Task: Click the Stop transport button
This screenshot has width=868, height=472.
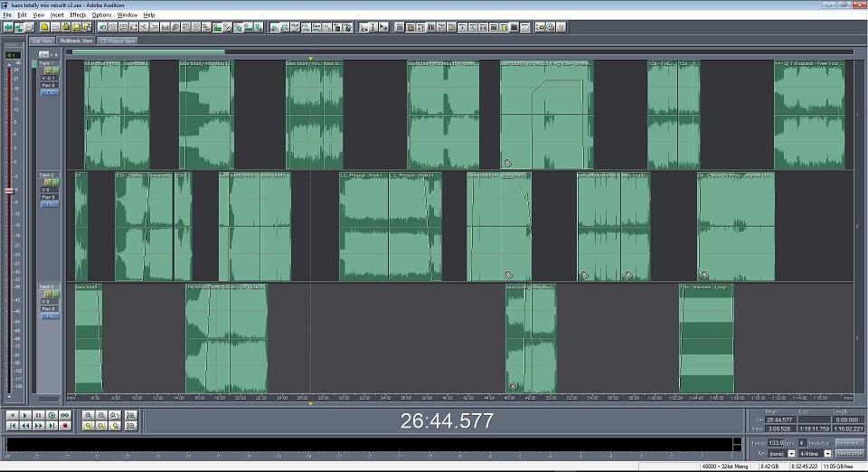Action: [13, 415]
